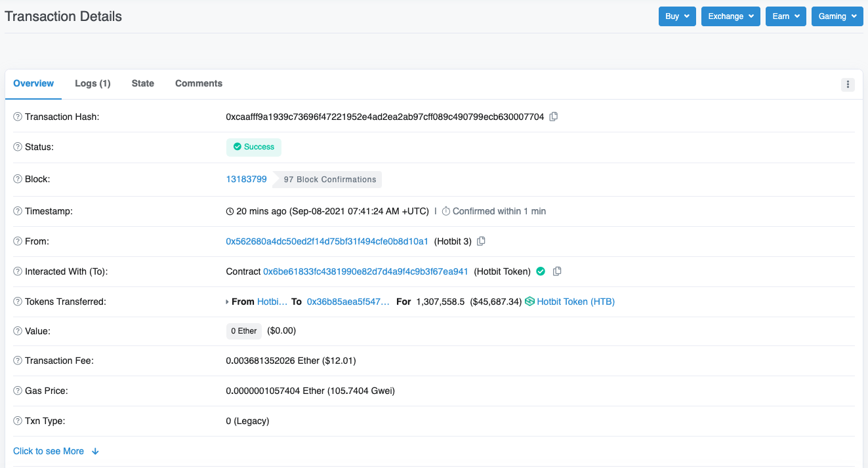Click the help icon next to Timestamp
The width and height of the screenshot is (868, 468).
point(18,211)
